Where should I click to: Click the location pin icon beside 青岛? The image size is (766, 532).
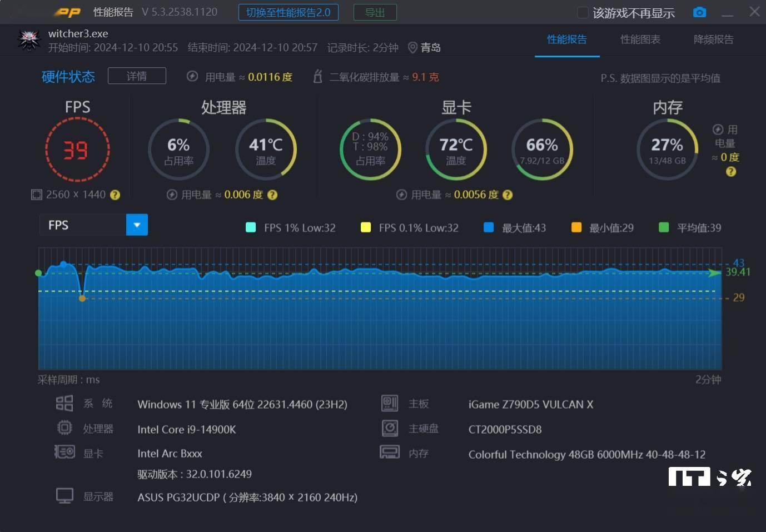point(412,48)
